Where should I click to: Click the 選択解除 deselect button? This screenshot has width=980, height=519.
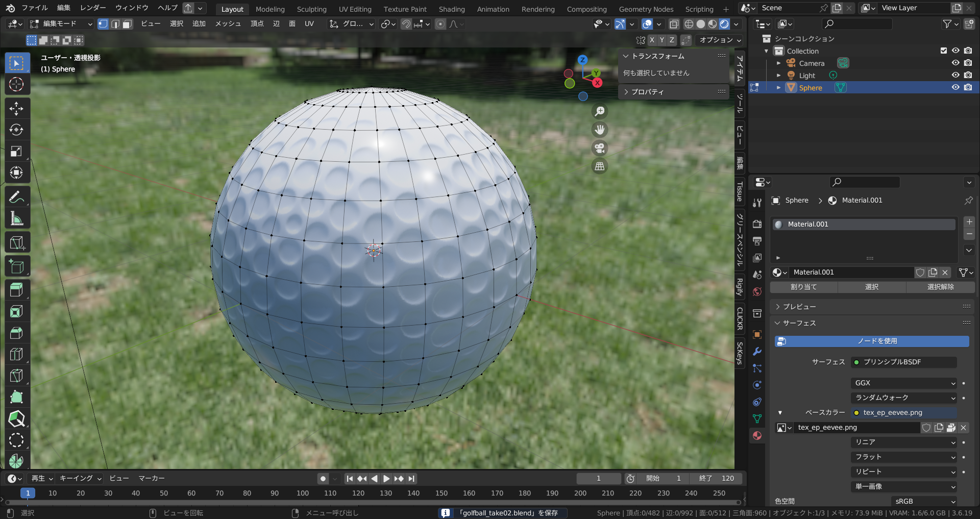pos(941,287)
